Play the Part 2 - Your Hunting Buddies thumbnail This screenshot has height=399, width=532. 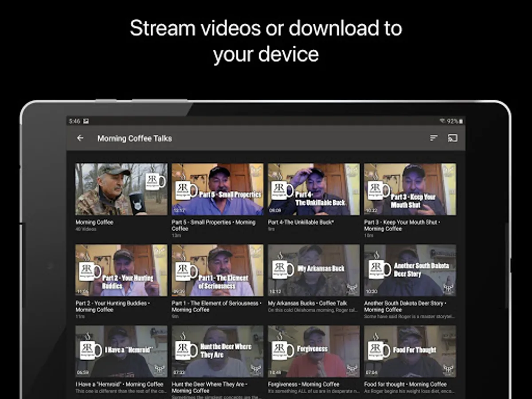click(x=121, y=270)
